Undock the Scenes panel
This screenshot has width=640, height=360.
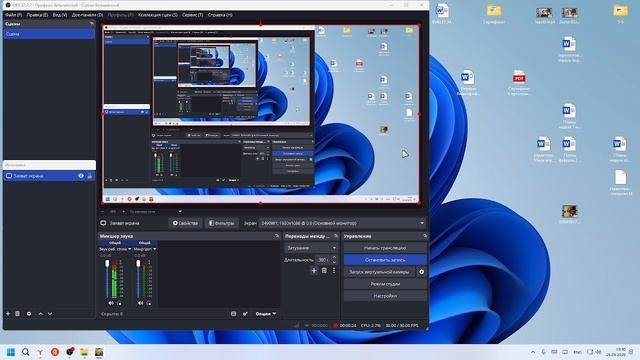91,24
